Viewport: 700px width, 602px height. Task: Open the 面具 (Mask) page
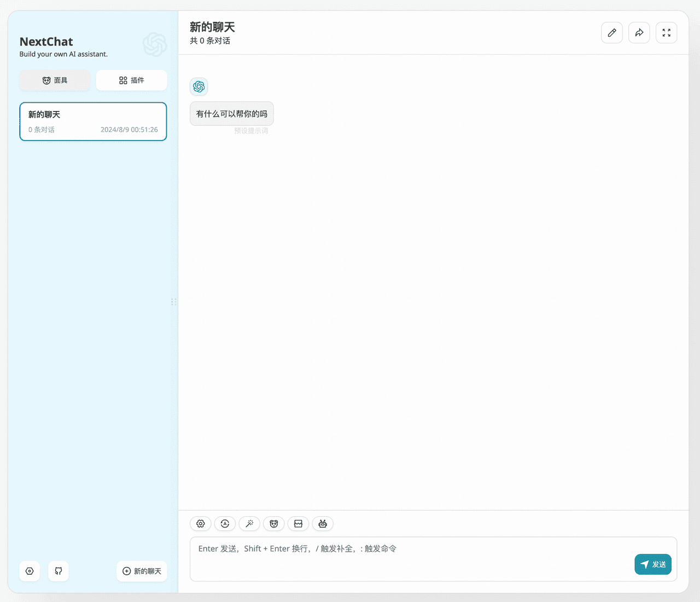click(x=55, y=80)
